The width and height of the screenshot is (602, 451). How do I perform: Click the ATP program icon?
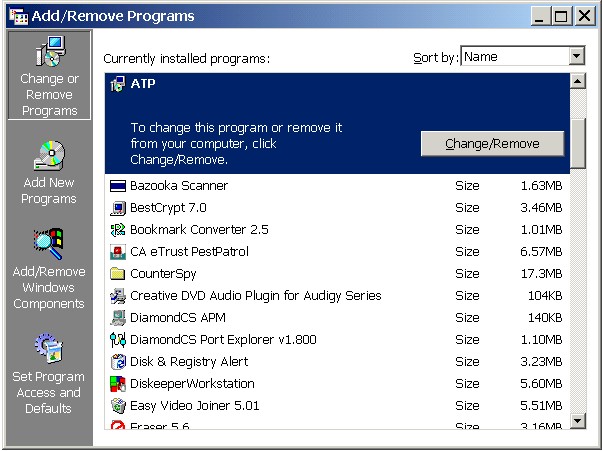(x=117, y=84)
